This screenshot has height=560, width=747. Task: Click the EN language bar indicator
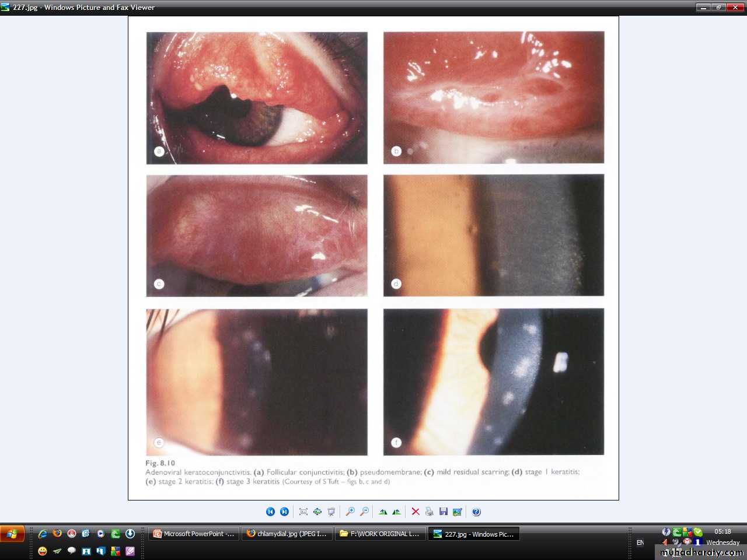[640, 542]
